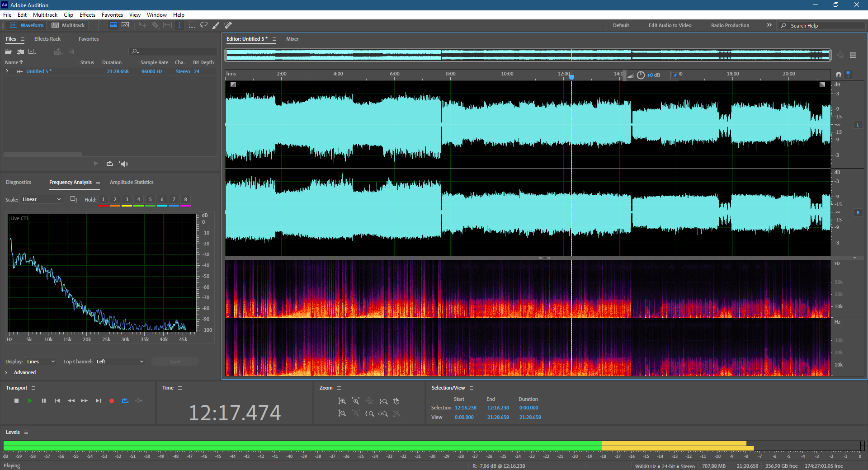Toggle the left channel L button

(858, 125)
